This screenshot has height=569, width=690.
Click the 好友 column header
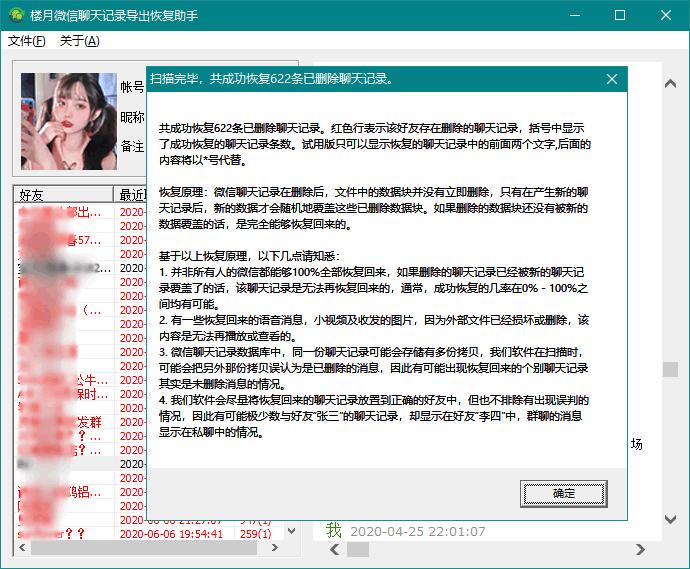pos(63,195)
